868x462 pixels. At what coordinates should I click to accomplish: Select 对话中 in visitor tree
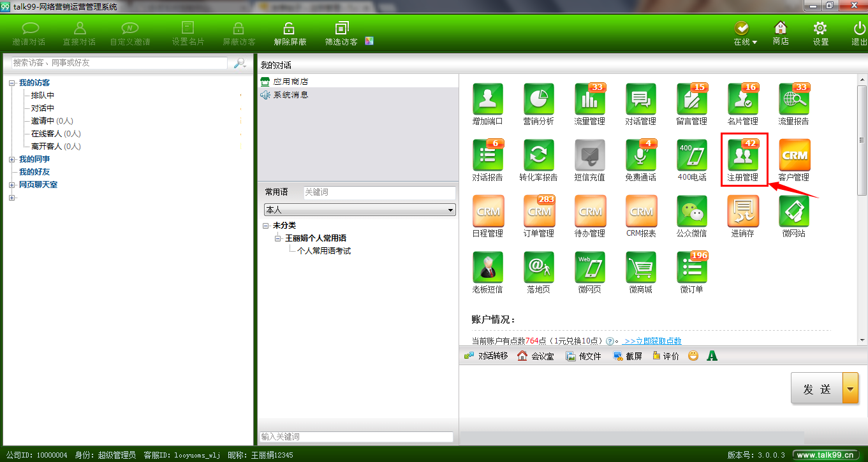pyautogui.click(x=43, y=108)
